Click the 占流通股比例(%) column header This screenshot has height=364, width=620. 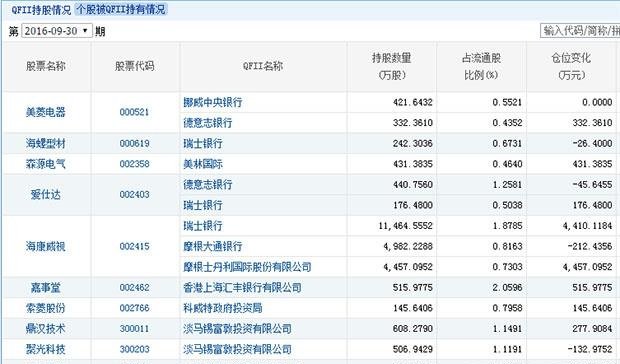click(481, 66)
